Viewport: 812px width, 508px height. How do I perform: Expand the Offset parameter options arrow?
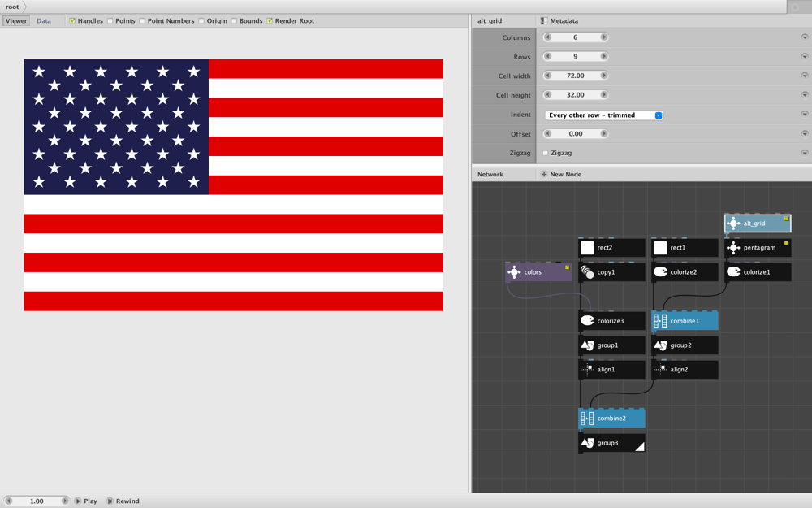coord(804,134)
